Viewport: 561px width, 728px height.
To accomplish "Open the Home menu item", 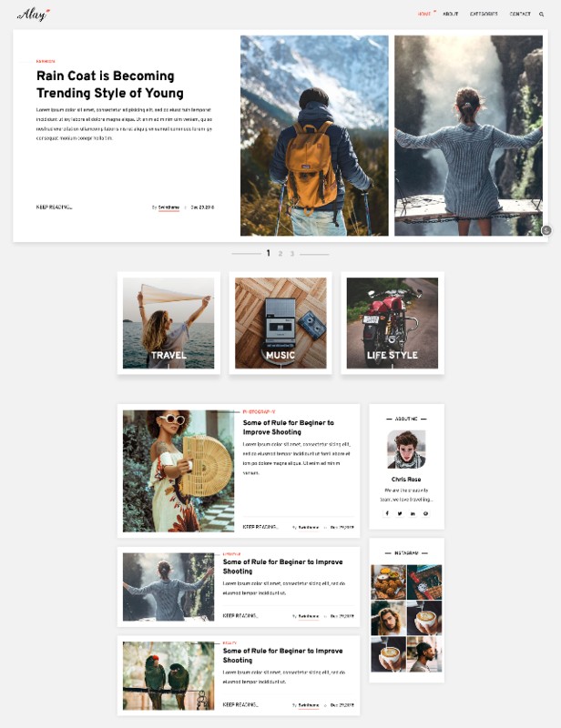I will point(424,14).
